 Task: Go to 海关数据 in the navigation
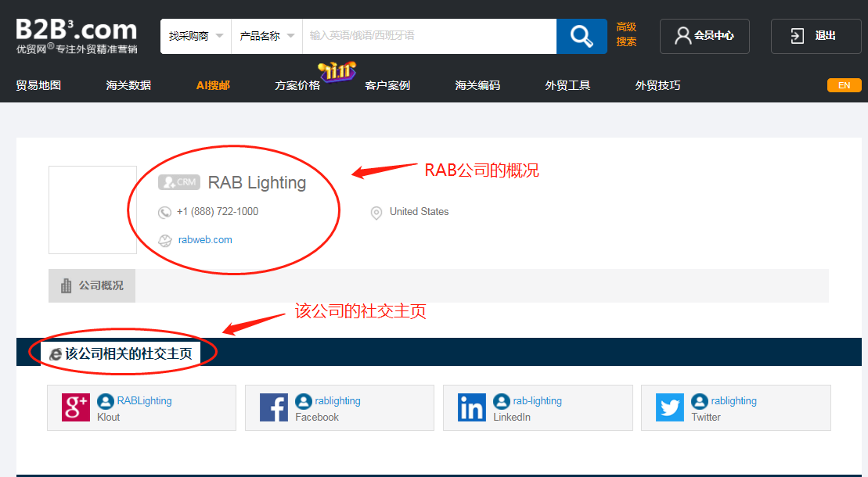click(x=128, y=85)
